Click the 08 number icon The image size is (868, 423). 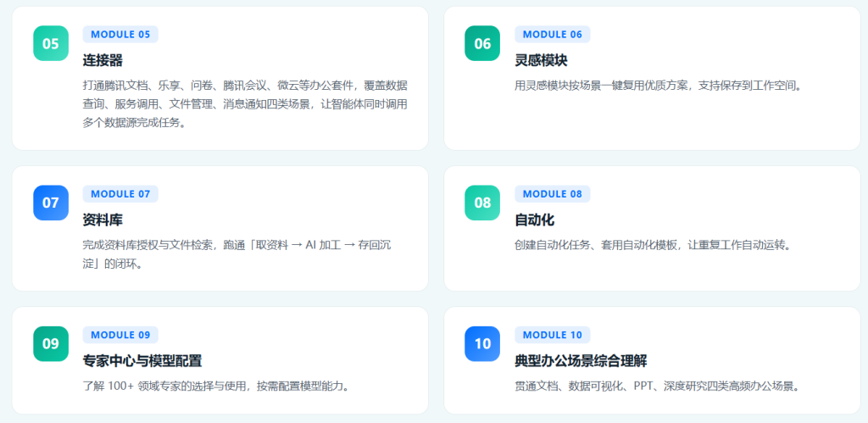pyautogui.click(x=482, y=203)
